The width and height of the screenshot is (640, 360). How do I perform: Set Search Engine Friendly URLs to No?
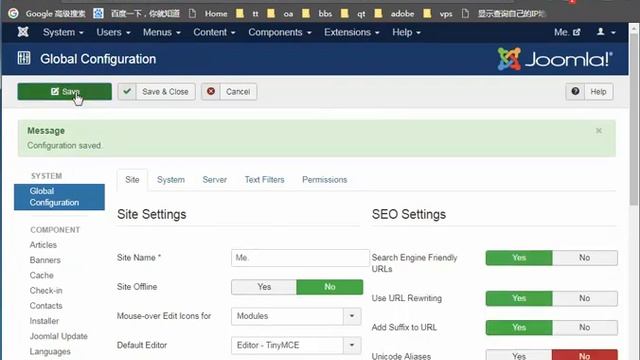584,258
